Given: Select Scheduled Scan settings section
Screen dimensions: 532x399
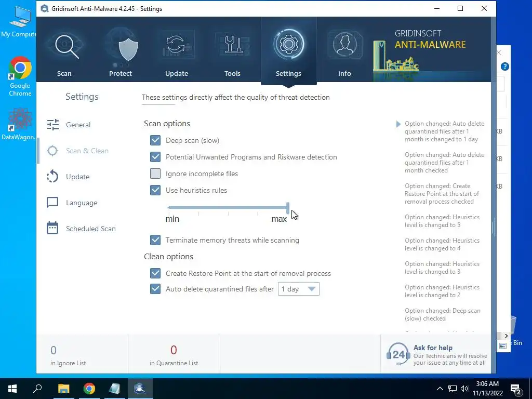Looking at the screenshot, I should [x=91, y=229].
